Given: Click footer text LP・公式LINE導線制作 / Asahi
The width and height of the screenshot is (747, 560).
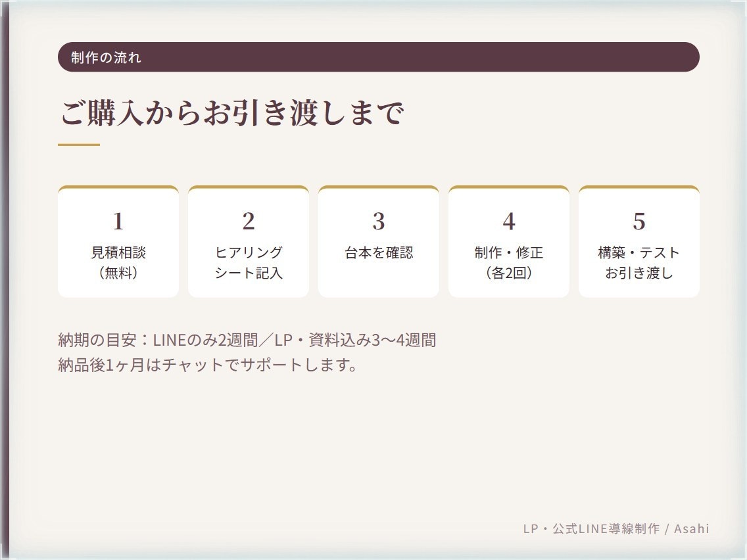Looking at the screenshot, I should [616, 528].
